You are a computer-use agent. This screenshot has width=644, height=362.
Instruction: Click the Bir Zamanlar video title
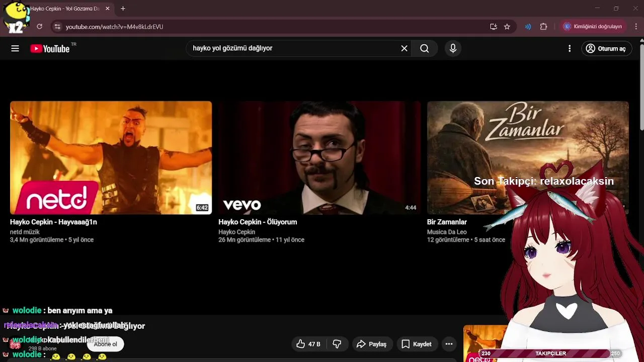pyautogui.click(x=447, y=222)
